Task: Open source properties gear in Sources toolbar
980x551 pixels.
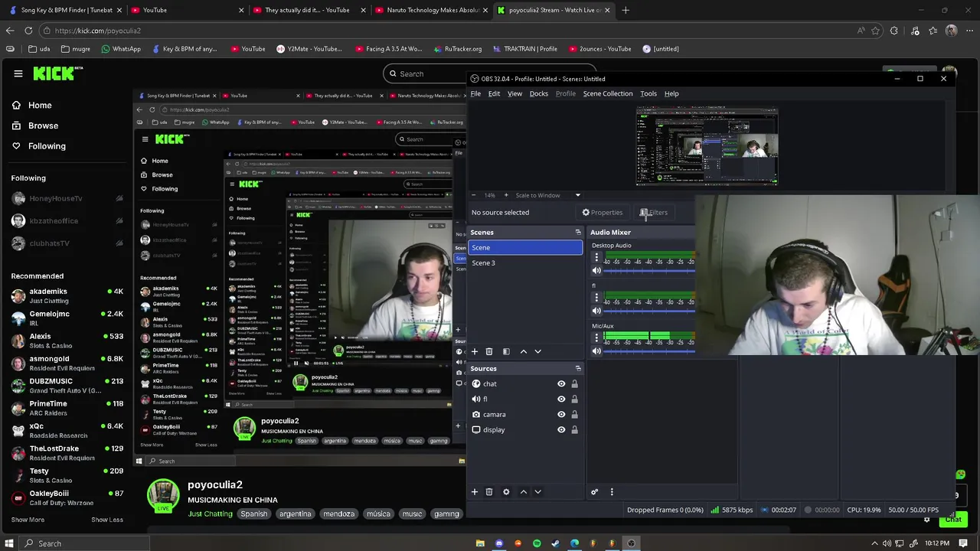Action: click(x=506, y=492)
